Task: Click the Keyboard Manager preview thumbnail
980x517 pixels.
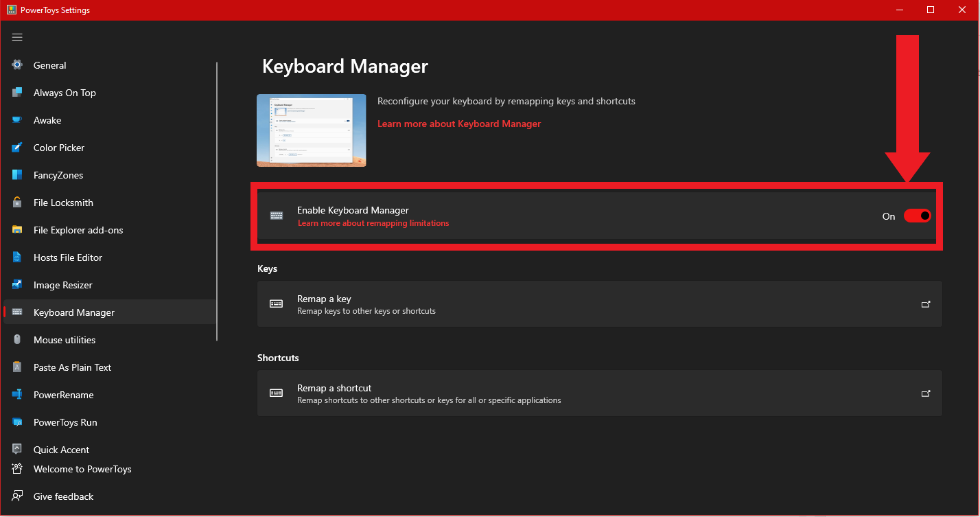Action: (312, 130)
